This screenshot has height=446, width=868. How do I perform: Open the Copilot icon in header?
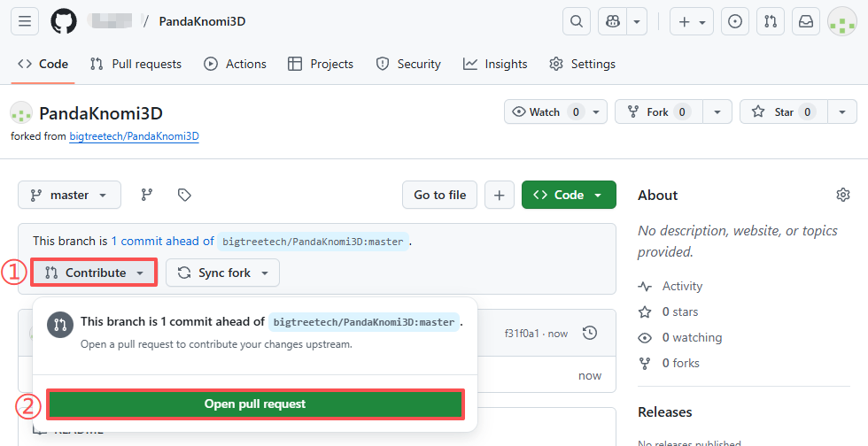point(612,22)
